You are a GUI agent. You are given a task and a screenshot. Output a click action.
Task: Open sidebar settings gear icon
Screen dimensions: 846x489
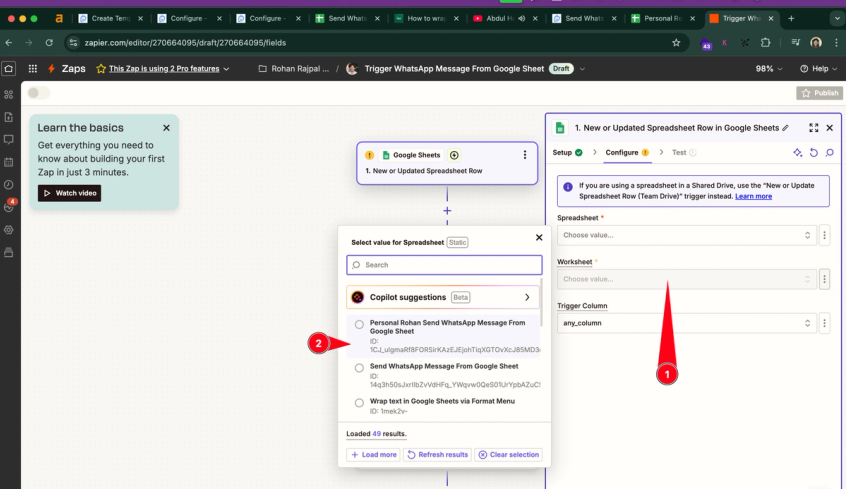[9, 230]
